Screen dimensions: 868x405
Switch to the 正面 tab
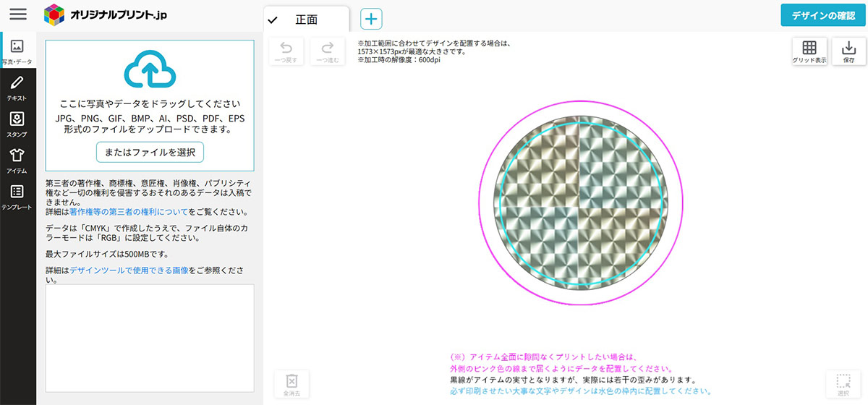click(x=307, y=20)
